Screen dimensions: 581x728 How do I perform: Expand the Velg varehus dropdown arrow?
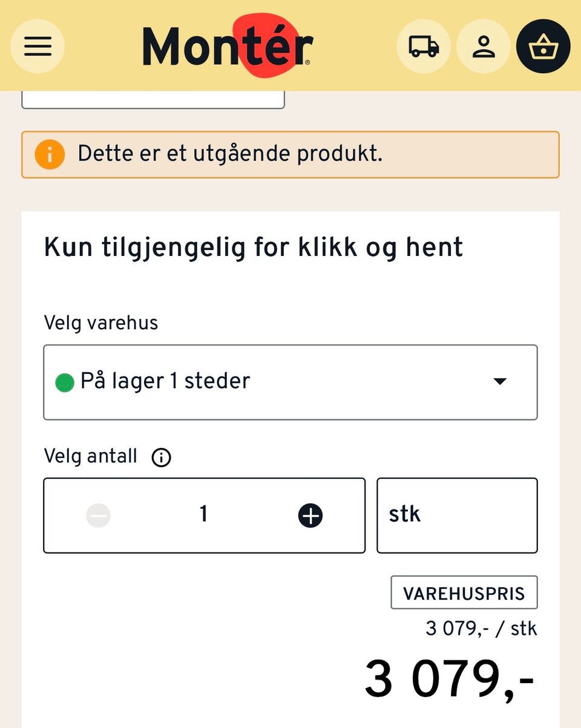[x=499, y=381]
